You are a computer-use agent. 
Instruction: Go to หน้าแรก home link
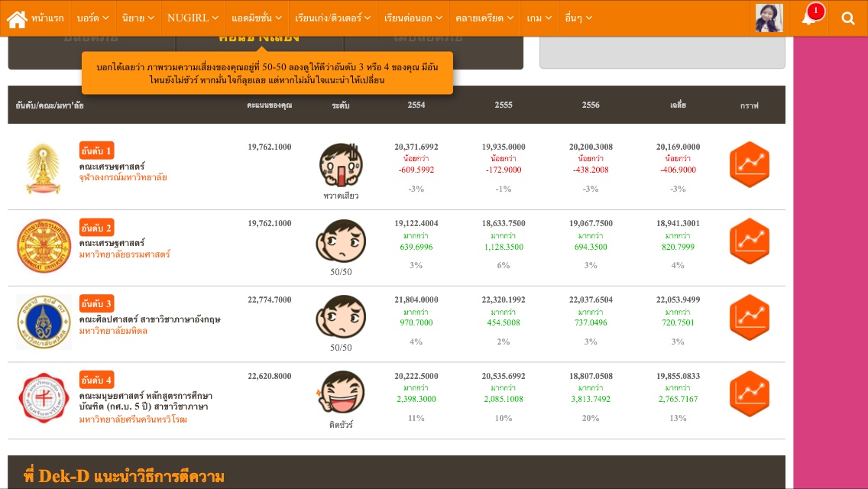tap(47, 18)
